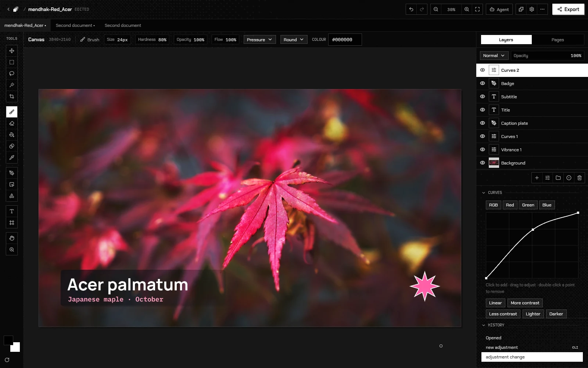This screenshot has height=368, width=588.
Task: Open the Round brush shape dropdown
Action: (x=294, y=40)
